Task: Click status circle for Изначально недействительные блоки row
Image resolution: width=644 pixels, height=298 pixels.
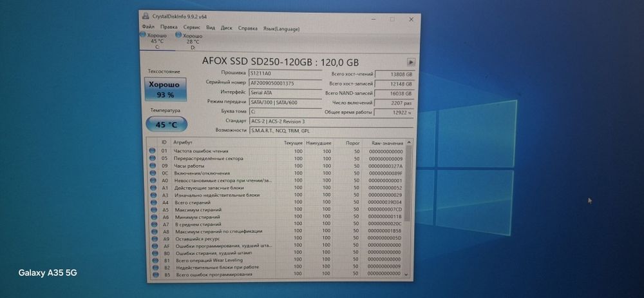Action: point(153,195)
